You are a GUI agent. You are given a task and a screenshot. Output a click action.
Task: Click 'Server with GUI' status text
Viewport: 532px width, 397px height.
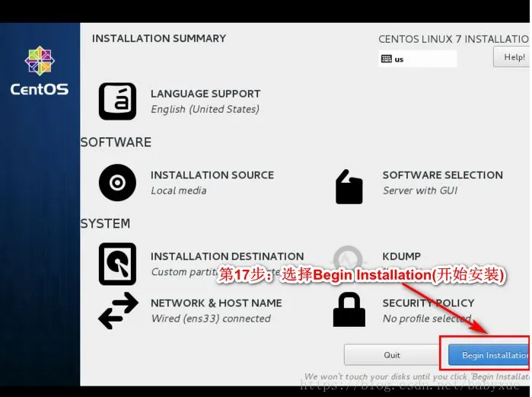(420, 190)
